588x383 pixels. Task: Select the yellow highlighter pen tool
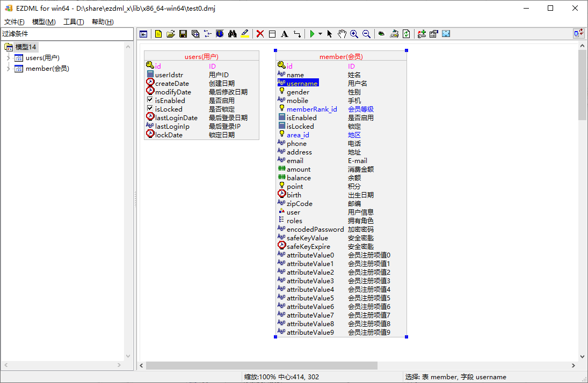point(245,34)
